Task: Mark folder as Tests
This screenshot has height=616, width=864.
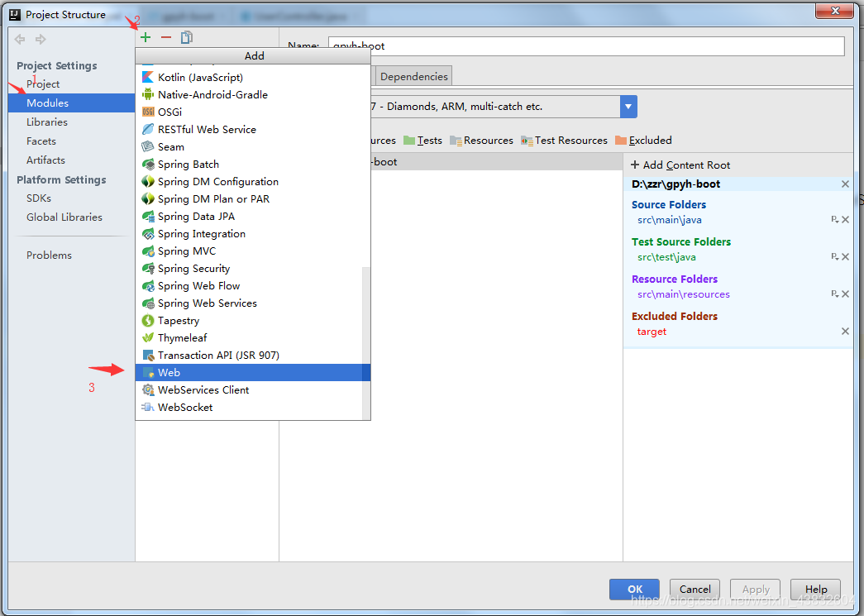Action: point(422,141)
